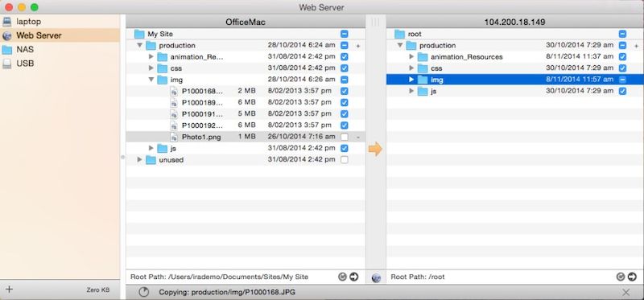Select the remote css row name
This screenshot has width=644, height=300.
[x=436, y=68]
